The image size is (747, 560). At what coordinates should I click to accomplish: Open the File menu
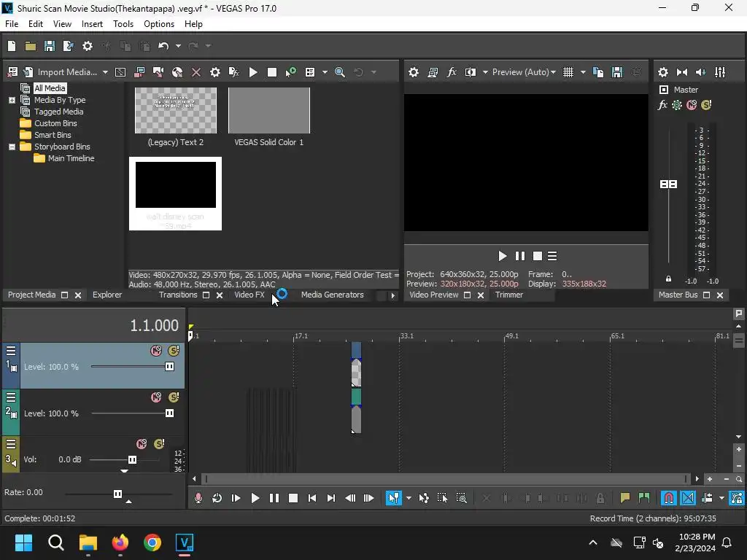12,24
